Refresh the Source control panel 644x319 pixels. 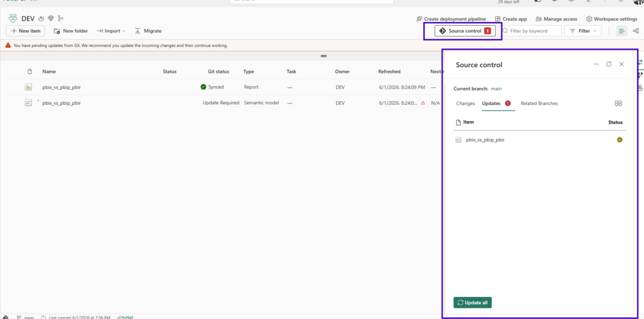pos(609,65)
